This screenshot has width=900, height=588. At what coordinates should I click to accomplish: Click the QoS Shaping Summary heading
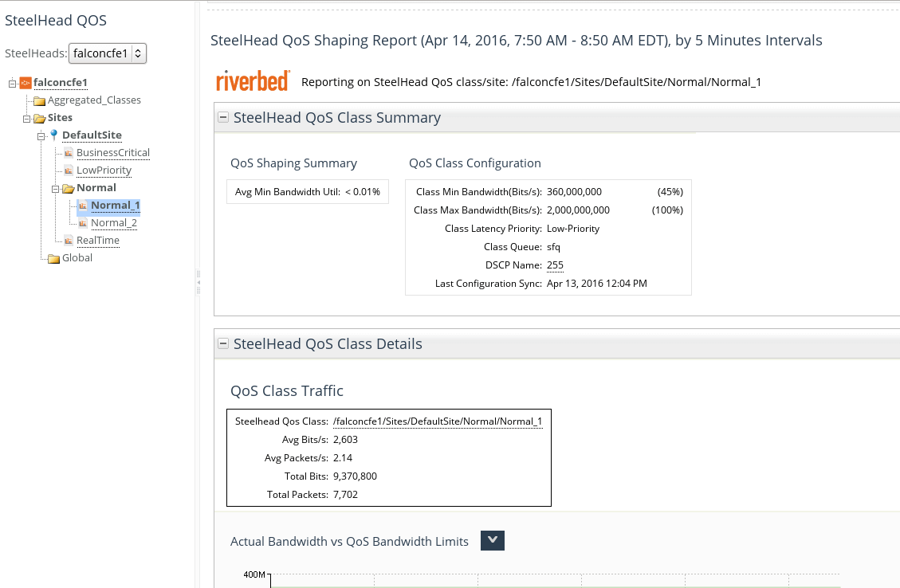[294, 163]
